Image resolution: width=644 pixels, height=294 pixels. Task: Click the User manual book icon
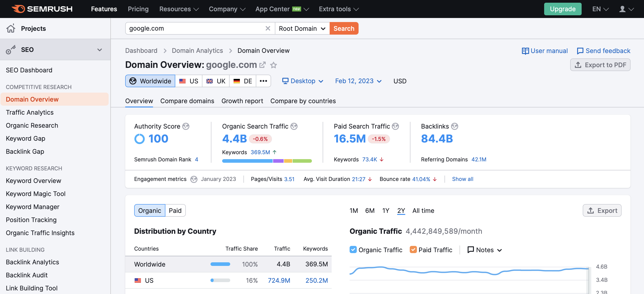[x=525, y=51]
